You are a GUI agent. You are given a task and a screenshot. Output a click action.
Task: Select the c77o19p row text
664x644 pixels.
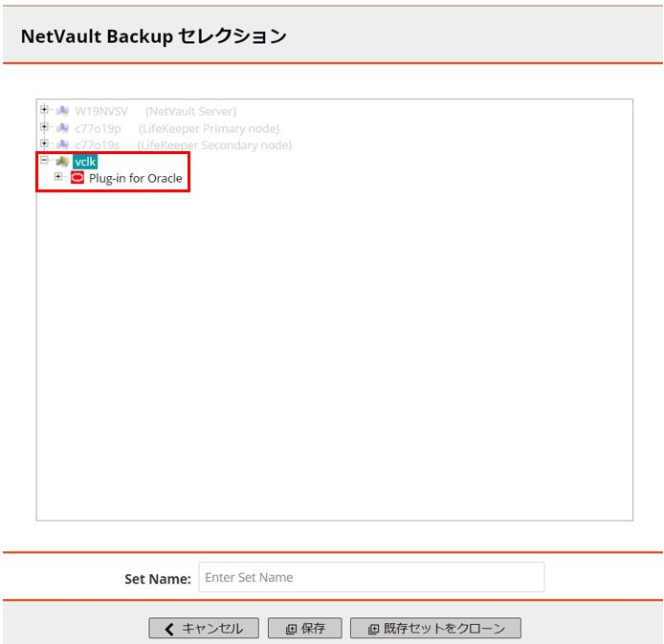[x=98, y=128]
